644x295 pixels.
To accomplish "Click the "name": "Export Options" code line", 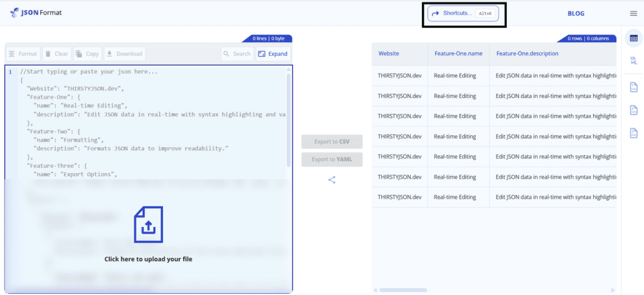I will pyautogui.click(x=75, y=175).
